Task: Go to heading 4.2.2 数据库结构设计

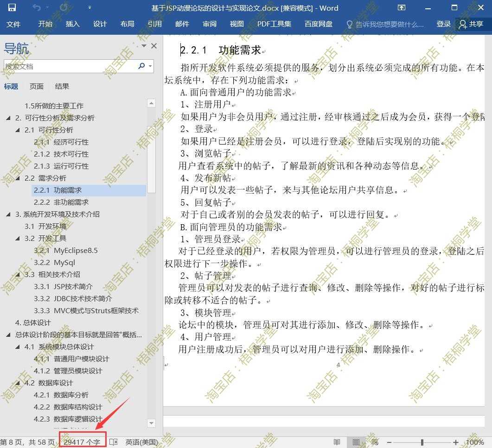Action: coord(68,407)
